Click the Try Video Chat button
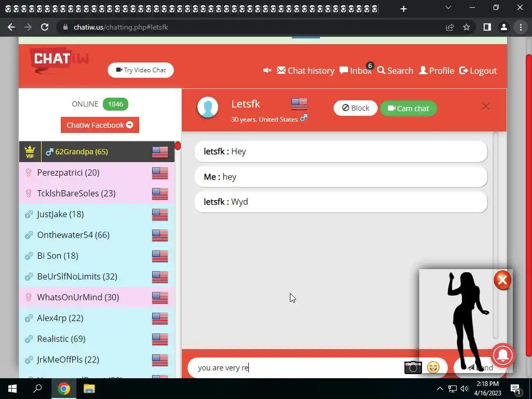 click(141, 70)
